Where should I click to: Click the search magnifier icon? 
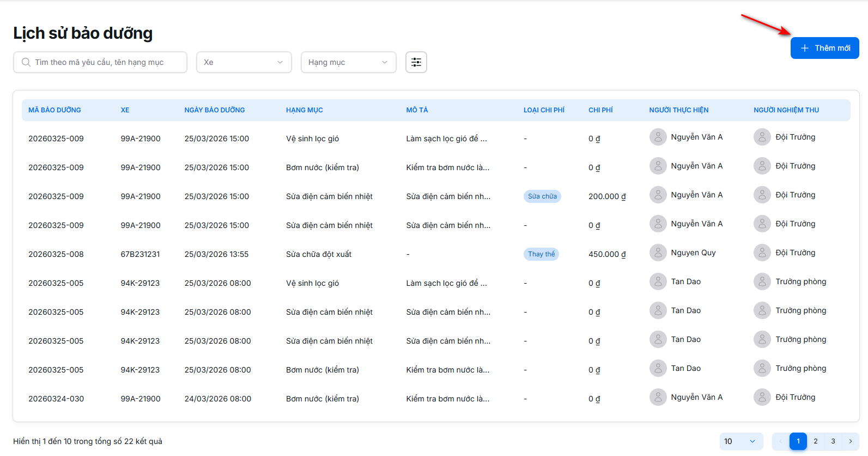pos(26,62)
